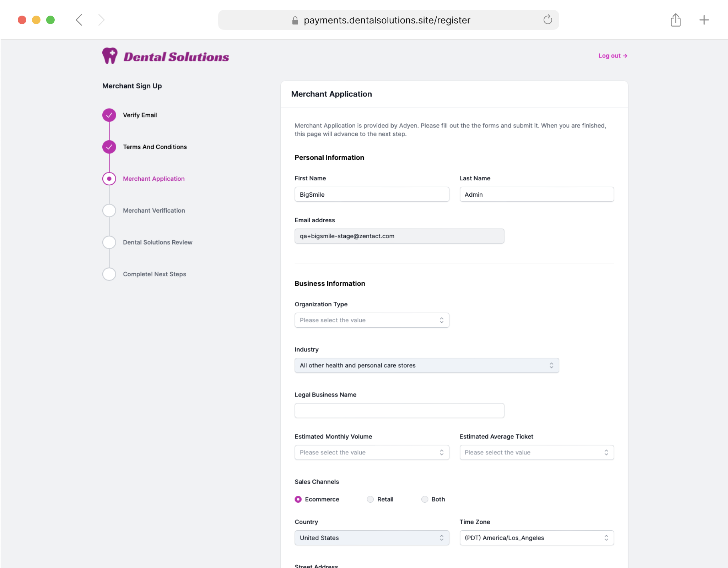Click the Verify Email completed checkmark circle
Screen dimensions: 728x568
109,115
